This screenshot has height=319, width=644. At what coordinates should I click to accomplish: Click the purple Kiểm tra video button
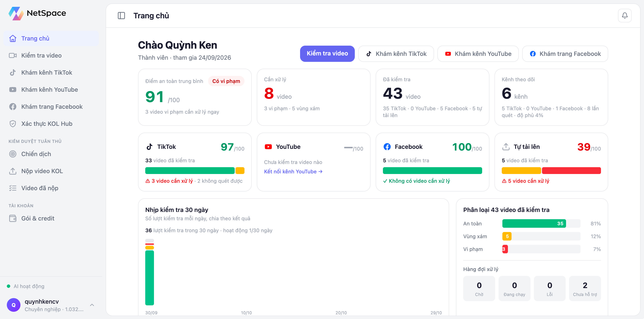327,54
